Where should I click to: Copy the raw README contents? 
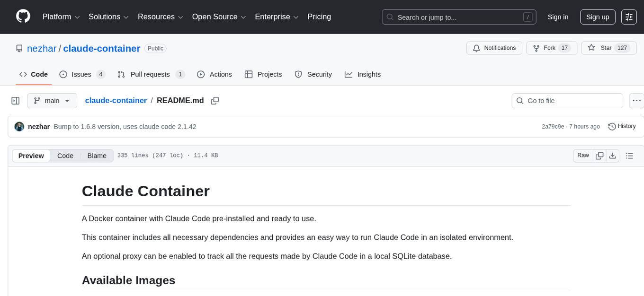coord(599,155)
